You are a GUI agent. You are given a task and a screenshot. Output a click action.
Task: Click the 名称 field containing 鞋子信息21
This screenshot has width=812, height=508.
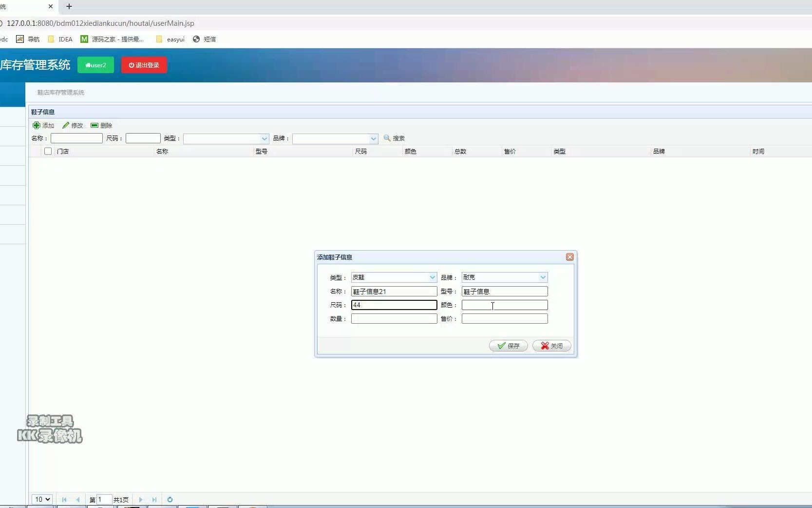click(x=394, y=292)
